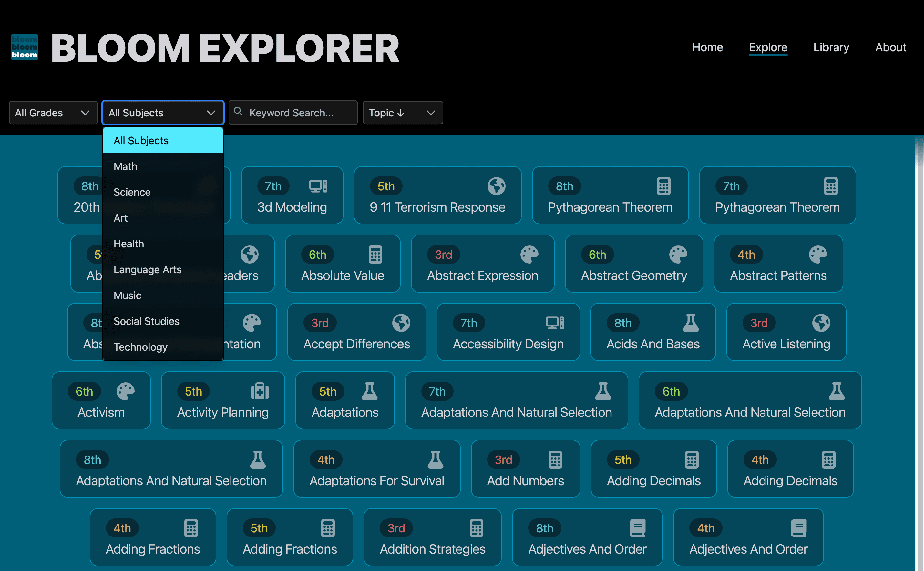Viewport: 924px width, 571px height.
Task: Click computer icon on 3d Modeling card
Action: [318, 186]
